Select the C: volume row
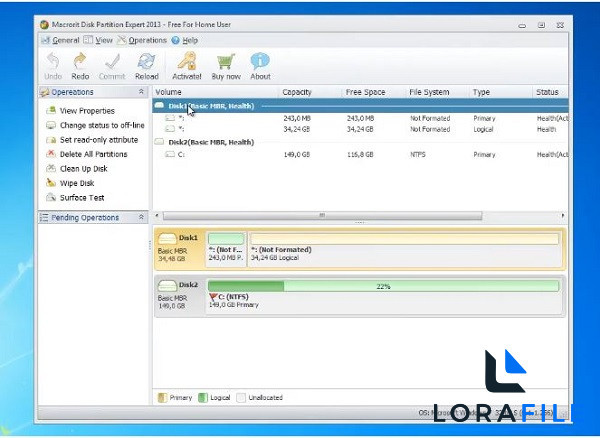Image resolution: width=600 pixels, height=438 pixels. (360, 155)
